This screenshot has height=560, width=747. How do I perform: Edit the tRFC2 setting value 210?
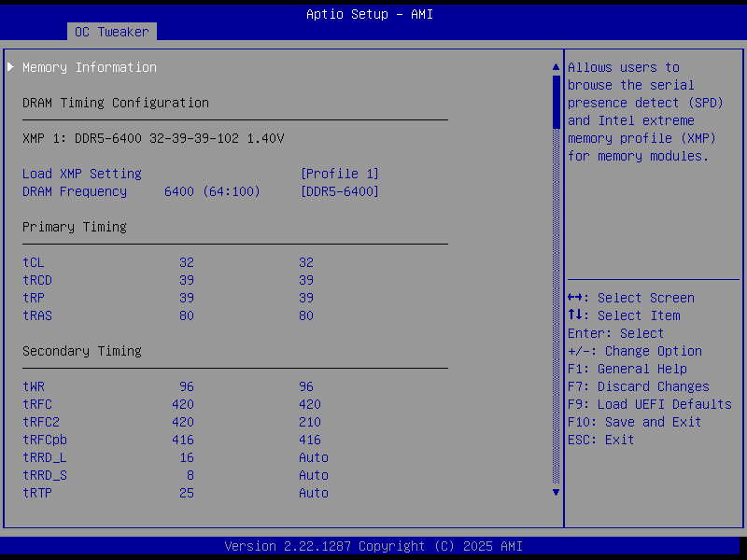[x=309, y=422]
